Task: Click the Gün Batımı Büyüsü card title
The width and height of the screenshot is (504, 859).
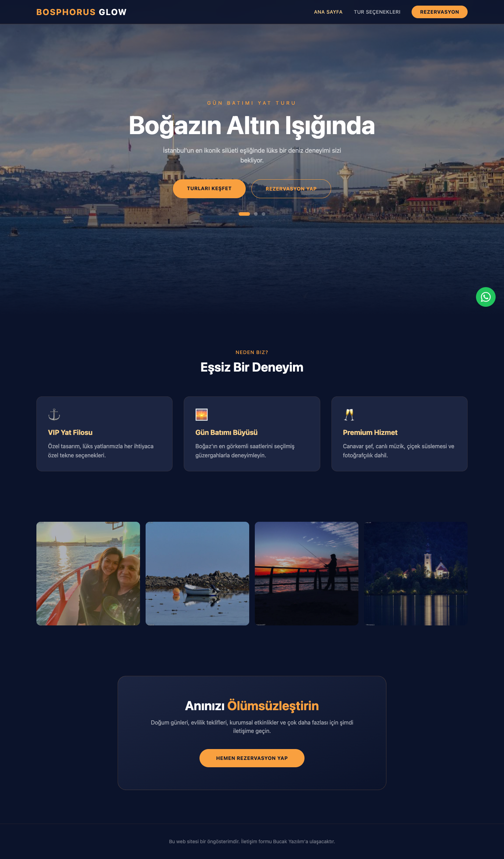Action: tap(226, 432)
